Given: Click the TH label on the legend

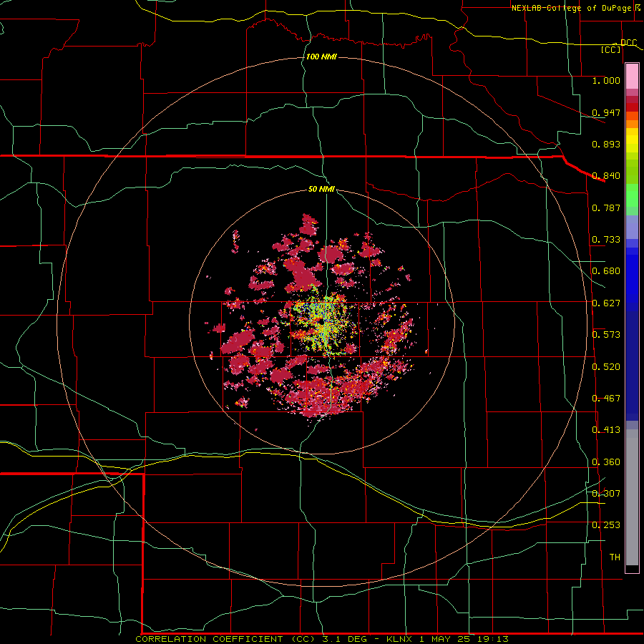Looking at the screenshot, I should (615, 557).
